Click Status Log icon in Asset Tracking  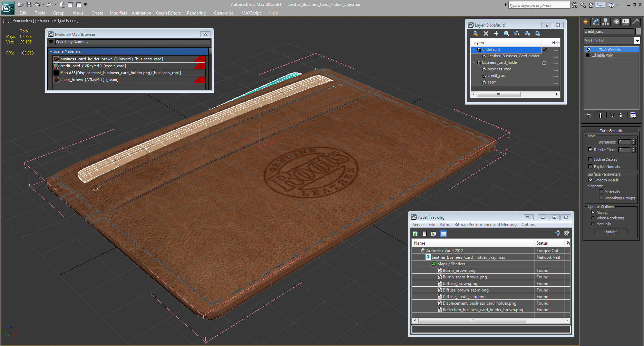point(425,234)
